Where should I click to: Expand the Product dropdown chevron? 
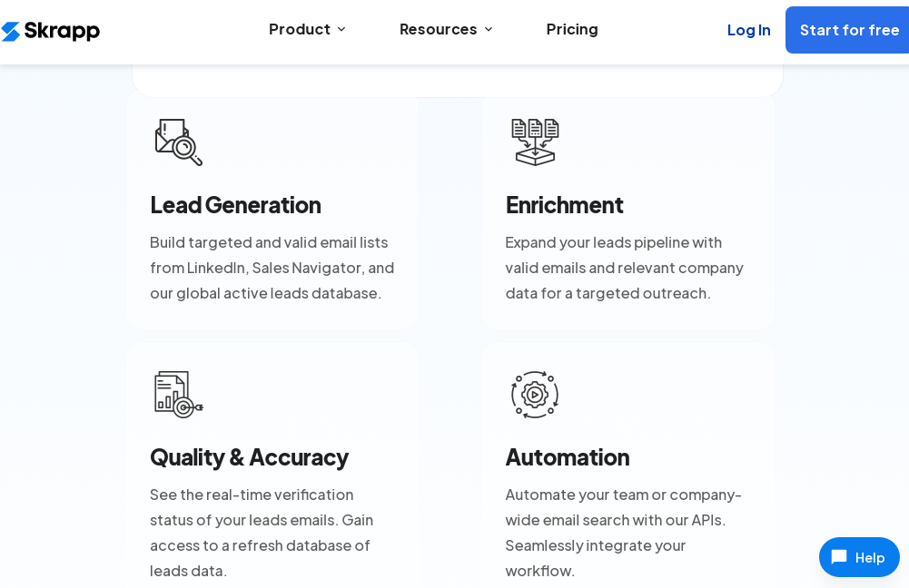[341, 30]
